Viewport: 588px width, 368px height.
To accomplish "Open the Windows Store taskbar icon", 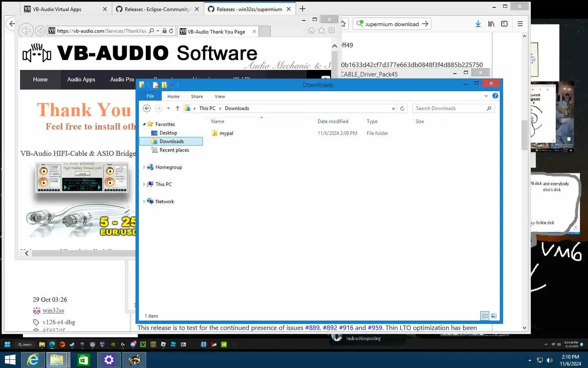I will tap(83, 360).
